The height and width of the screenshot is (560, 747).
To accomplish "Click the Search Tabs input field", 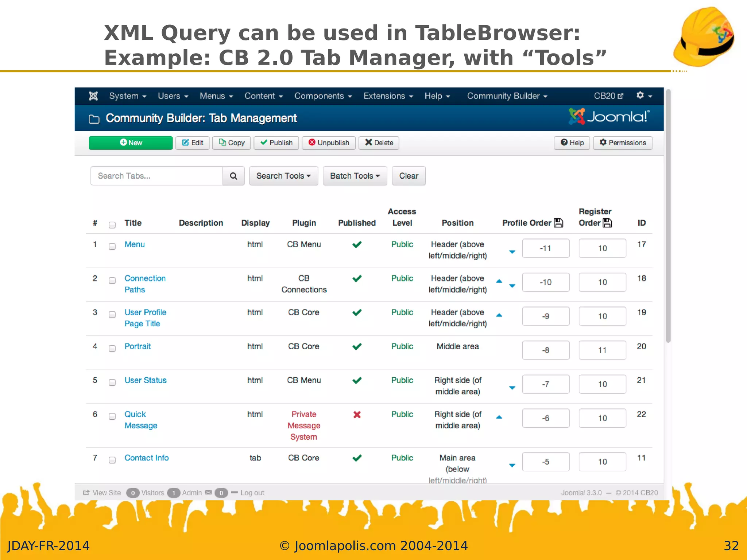I will point(157,176).
